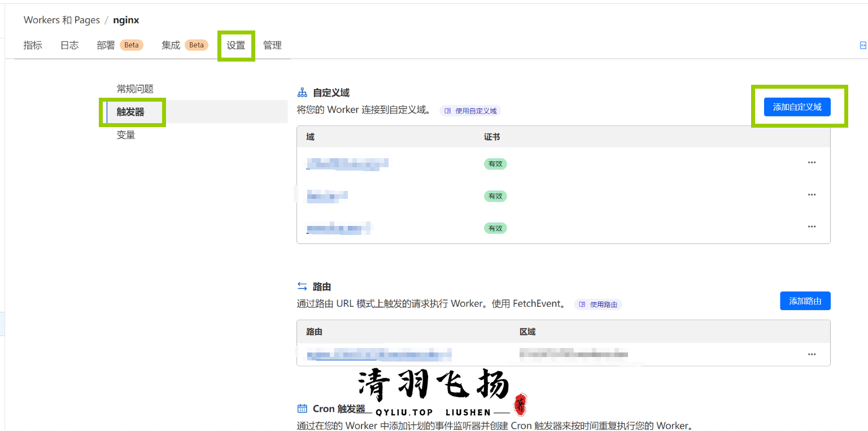Click the 自定义域 network icon
The width and height of the screenshot is (868, 431).
click(302, 93)
